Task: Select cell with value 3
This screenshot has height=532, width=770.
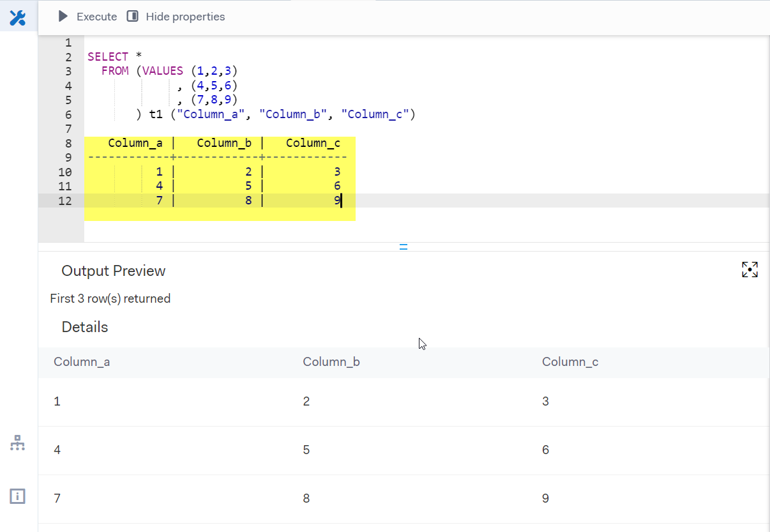Action: tap(546, 402)
